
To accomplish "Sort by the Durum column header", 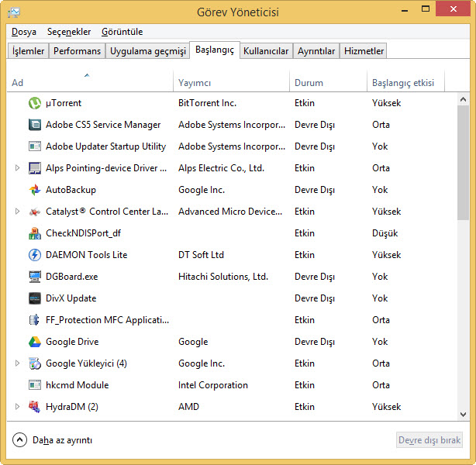I will tap(328, 81).
